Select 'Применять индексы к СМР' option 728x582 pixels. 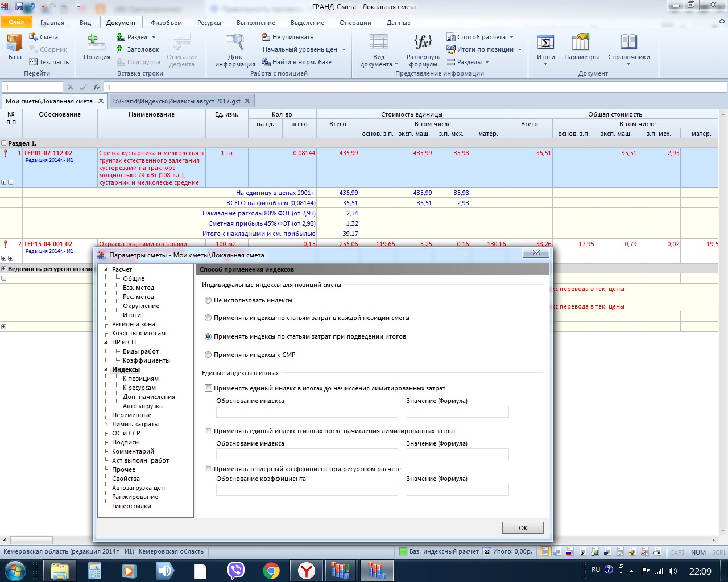tap(208, 355)
